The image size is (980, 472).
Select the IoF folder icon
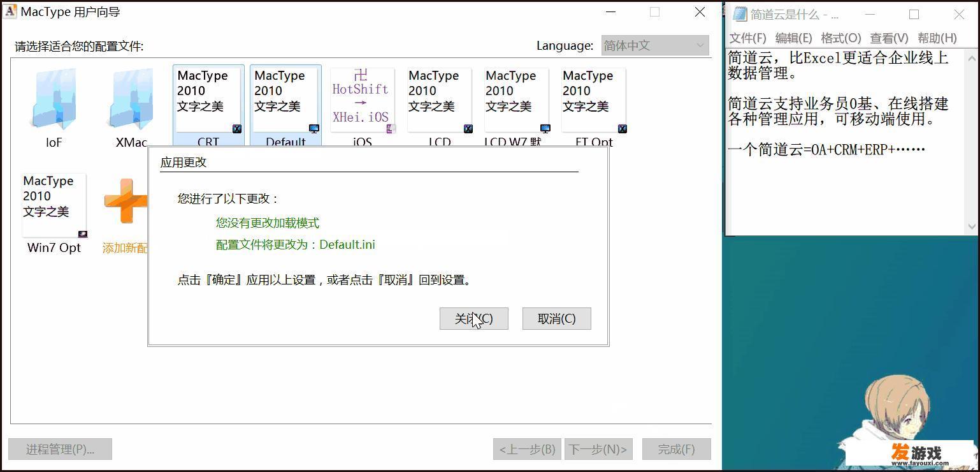[54, 99]
